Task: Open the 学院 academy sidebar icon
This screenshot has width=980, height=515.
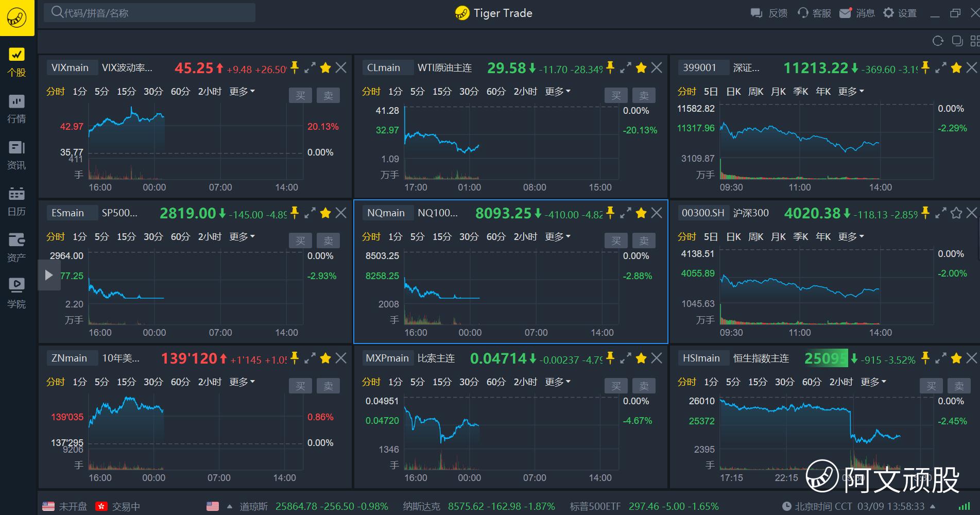Action: pos(16,294)
